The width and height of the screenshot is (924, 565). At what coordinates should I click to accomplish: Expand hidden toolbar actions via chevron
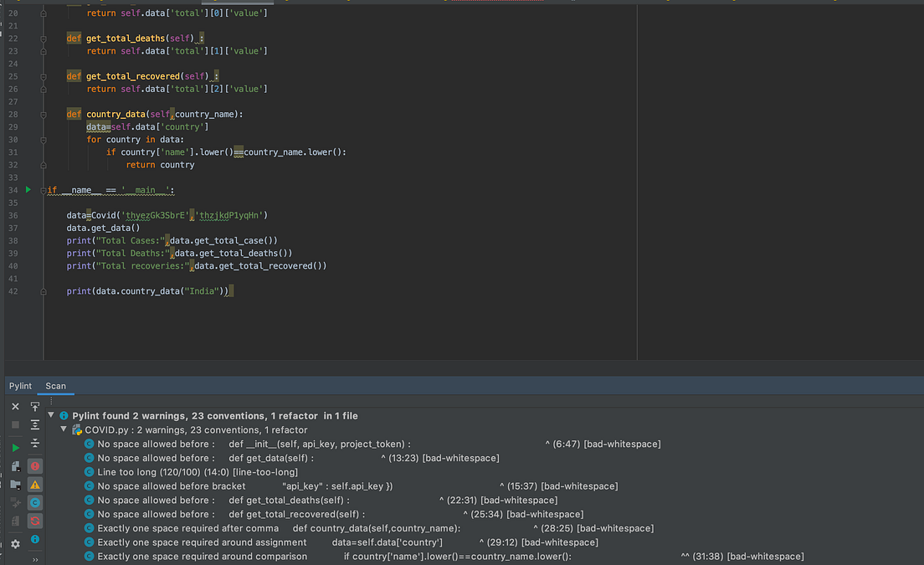point(34,559)
